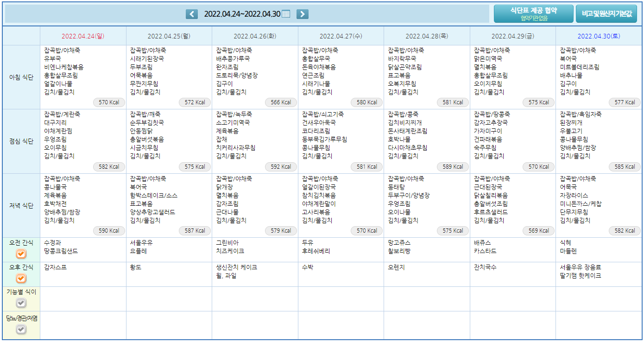Click the 592 Kcal badge

pos(281,166)
